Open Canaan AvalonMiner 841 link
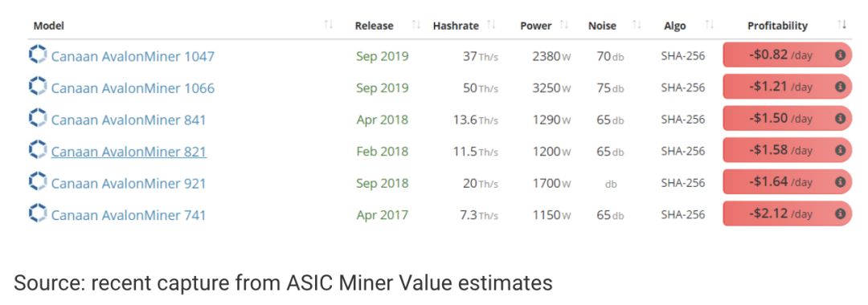Viewport: 868px width, 305px height. point(129,120)
